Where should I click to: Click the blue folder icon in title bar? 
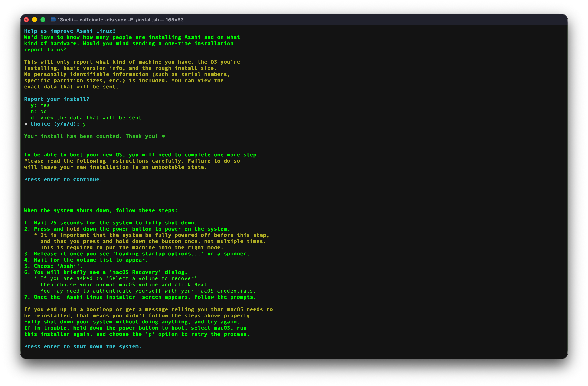point(53,19)
